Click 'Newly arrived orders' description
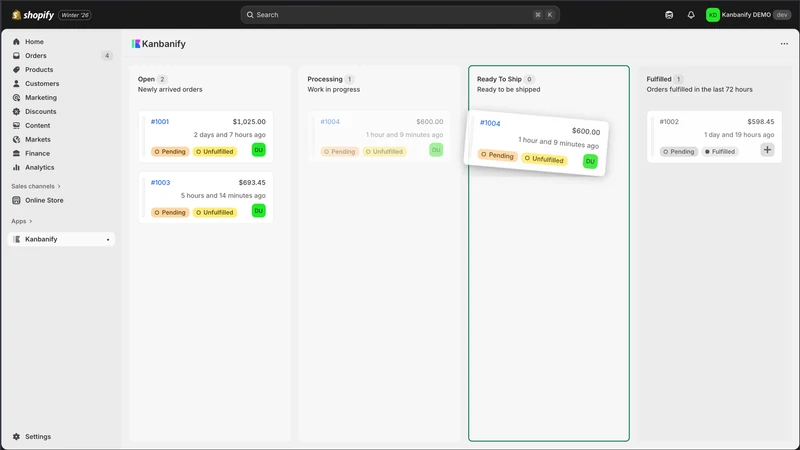 (170, 89)
